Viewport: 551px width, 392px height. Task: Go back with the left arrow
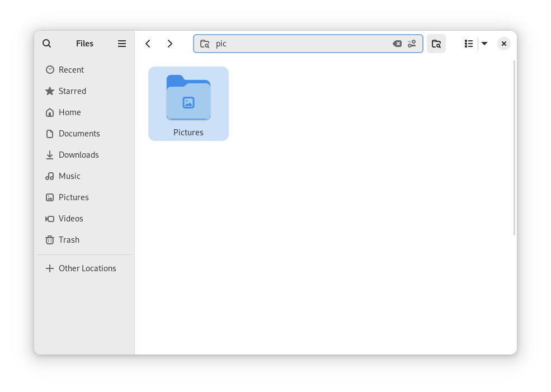tap(148, 44)
